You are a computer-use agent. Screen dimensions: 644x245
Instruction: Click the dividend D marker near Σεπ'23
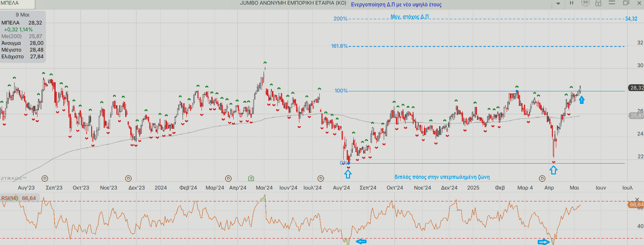(45, 178)
